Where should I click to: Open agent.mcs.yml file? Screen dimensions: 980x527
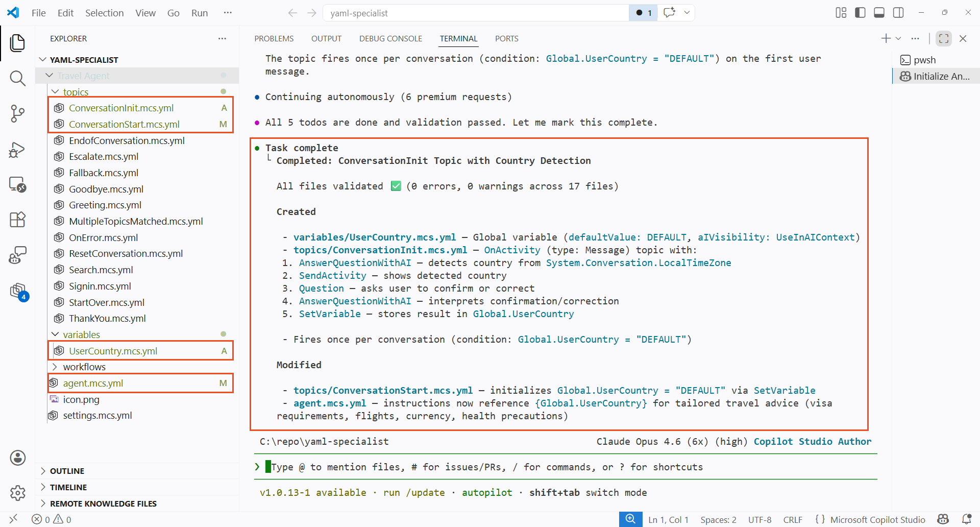[93, 383]
